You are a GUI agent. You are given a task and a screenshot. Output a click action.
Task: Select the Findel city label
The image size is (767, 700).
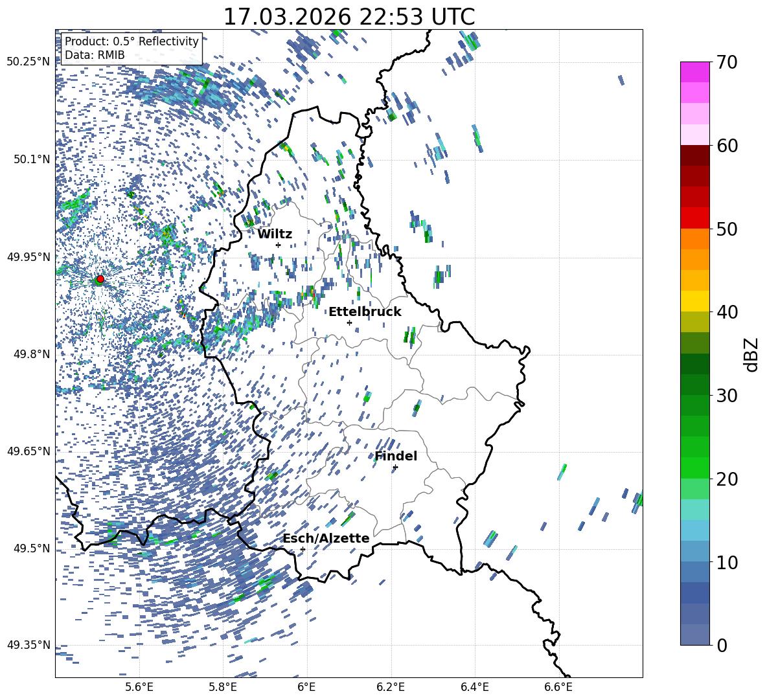click(395, 456)
